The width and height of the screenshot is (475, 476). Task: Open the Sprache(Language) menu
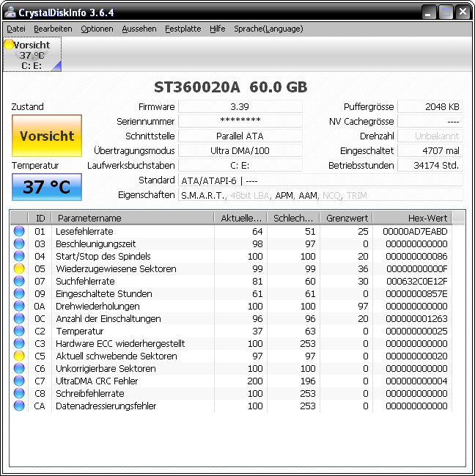268,29
